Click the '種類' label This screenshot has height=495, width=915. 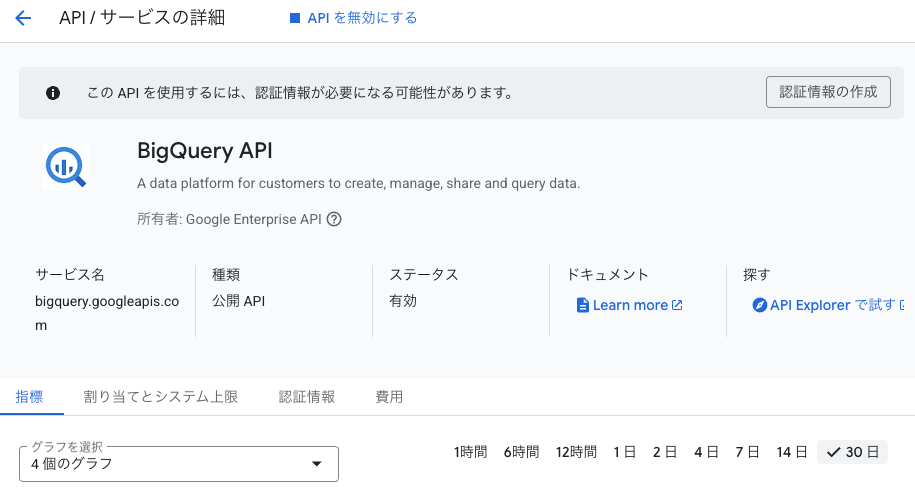[x=226, y=275]
